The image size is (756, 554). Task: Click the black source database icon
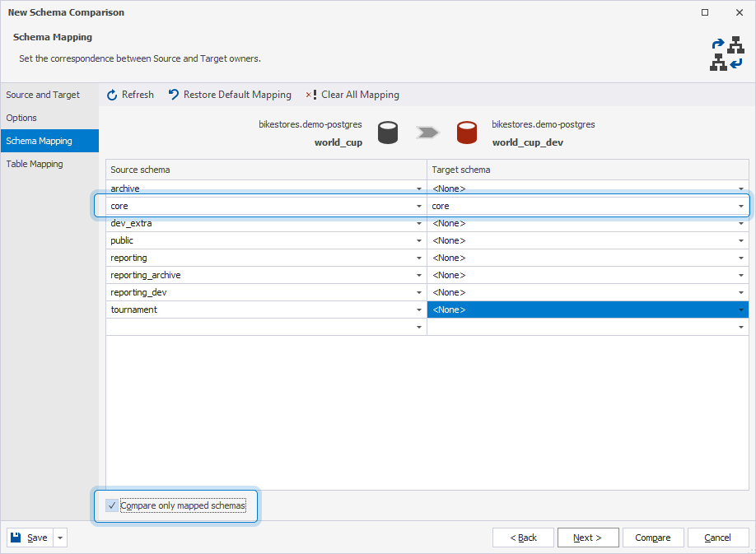(388, 133)
